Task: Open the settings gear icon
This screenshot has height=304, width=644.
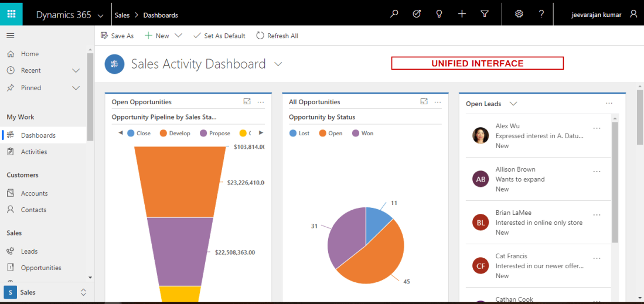Action: 519,14
